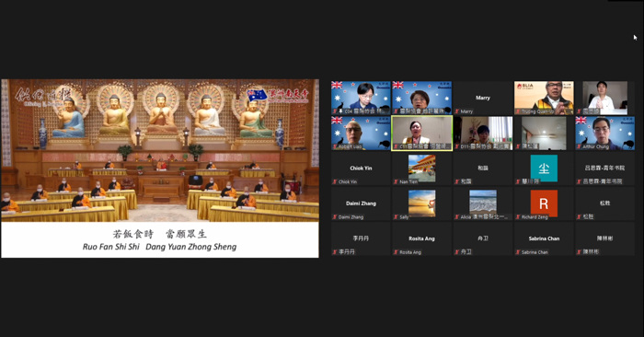Click Robert Liao's muted microphone icon
644x337 pixels.
point(335,146)
